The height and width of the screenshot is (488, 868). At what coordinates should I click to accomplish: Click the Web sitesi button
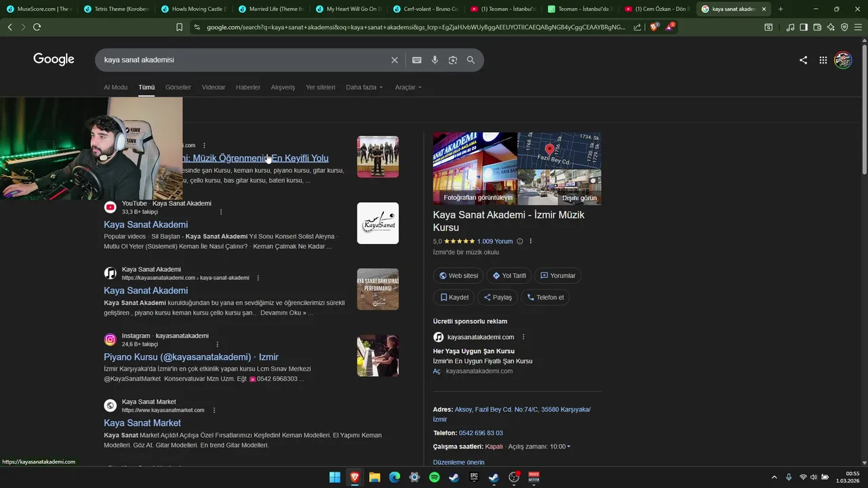(458, 276)
